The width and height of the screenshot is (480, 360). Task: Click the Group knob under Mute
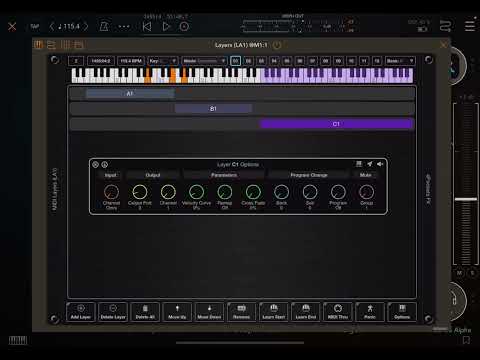point(366,192)
